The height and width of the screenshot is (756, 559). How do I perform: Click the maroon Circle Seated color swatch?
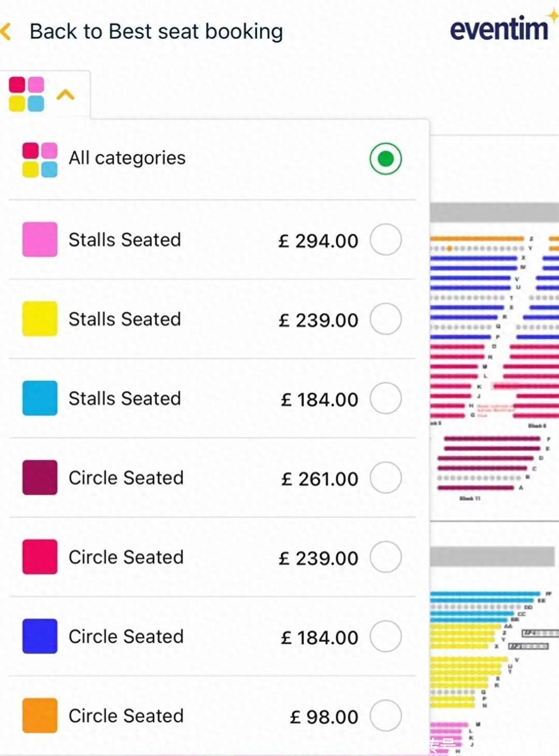pos(40,478)
